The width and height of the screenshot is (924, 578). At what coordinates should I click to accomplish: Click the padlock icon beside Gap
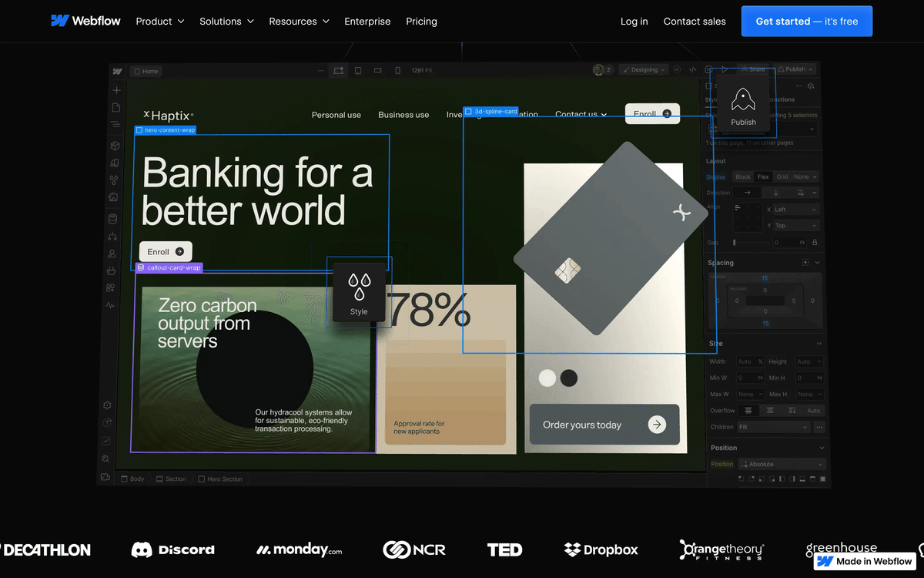pyautogui.click(x=815, y=242)
